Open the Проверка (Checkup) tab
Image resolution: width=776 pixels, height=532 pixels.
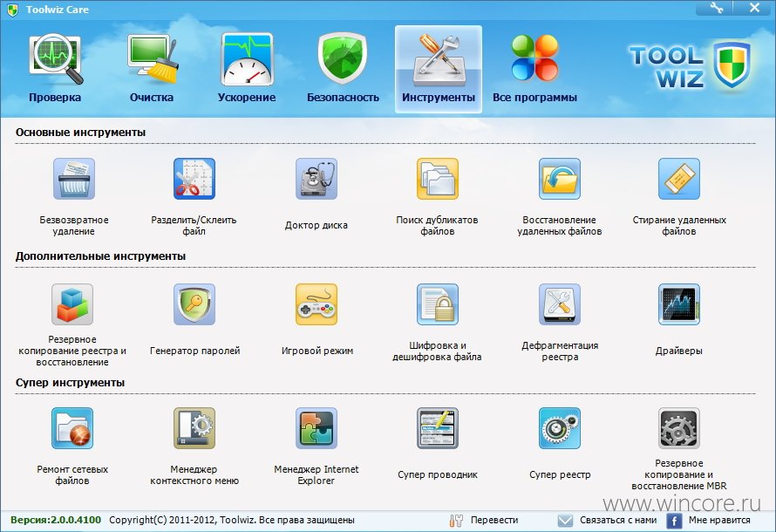(55, 68)
